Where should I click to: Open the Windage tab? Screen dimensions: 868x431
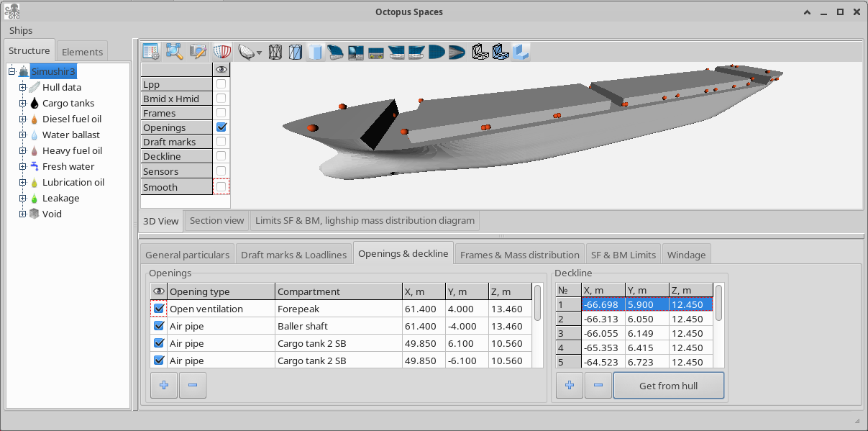coord(687,255)
